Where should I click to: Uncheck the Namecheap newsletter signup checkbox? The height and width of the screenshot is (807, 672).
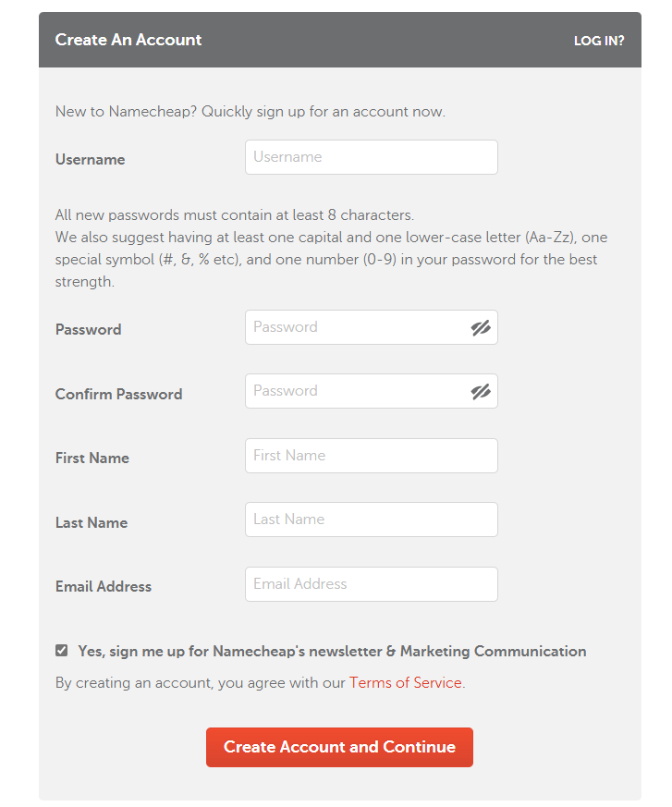pos(62,651)
